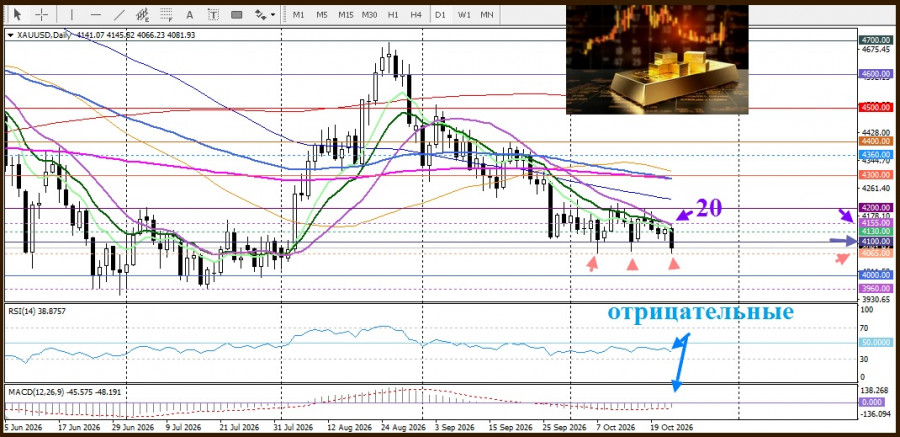The image size is (900, 437).
Task: Click the 4700.00 price level label
Action: point(875,41)
